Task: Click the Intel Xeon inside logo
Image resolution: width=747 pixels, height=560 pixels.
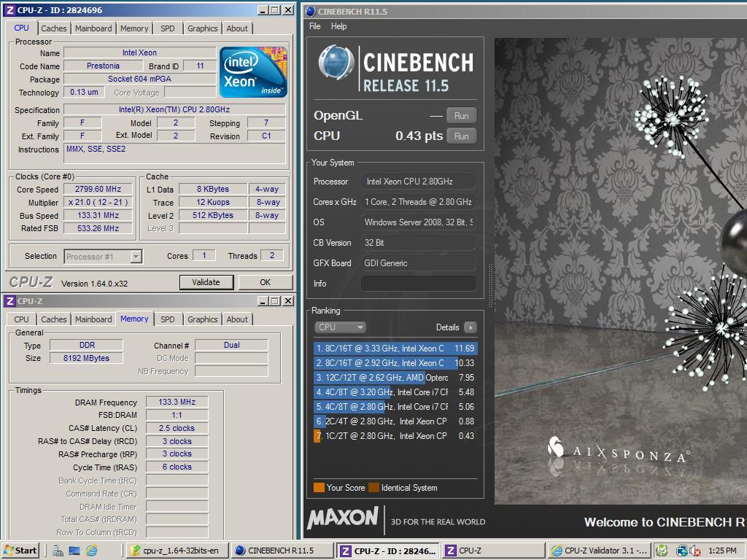Action: pos(253,72)
